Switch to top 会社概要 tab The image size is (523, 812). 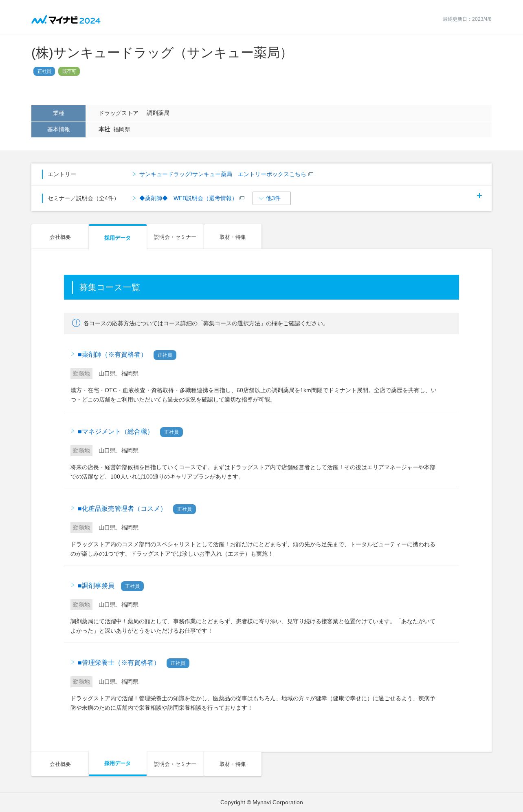[x=60, y=237]
